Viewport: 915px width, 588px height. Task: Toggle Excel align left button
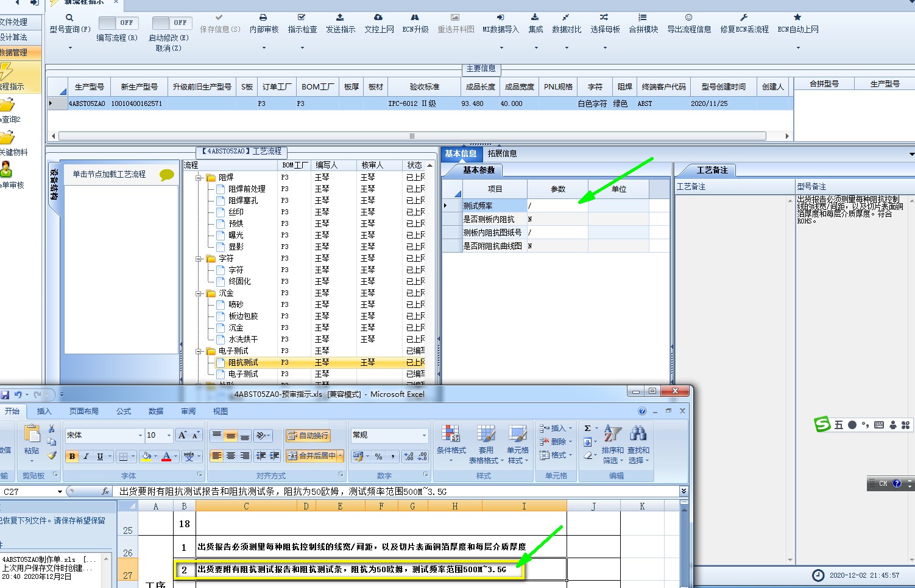click(x=217, y=455)
